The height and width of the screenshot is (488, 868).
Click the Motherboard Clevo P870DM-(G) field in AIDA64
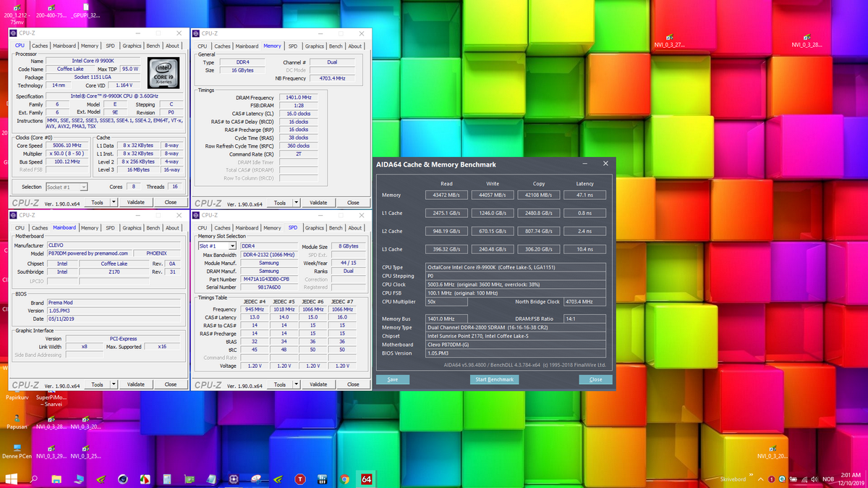[x=516, y=345]
